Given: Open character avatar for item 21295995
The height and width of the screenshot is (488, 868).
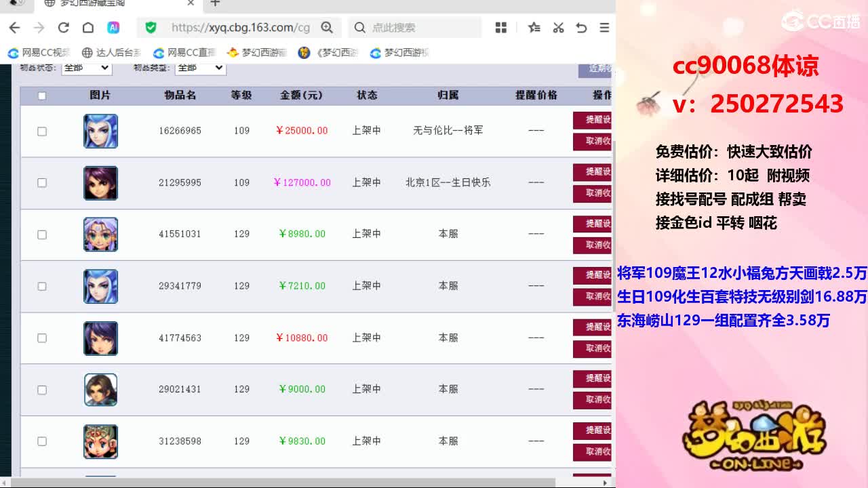Looking at the screenshot, I should tap(100, 183).
